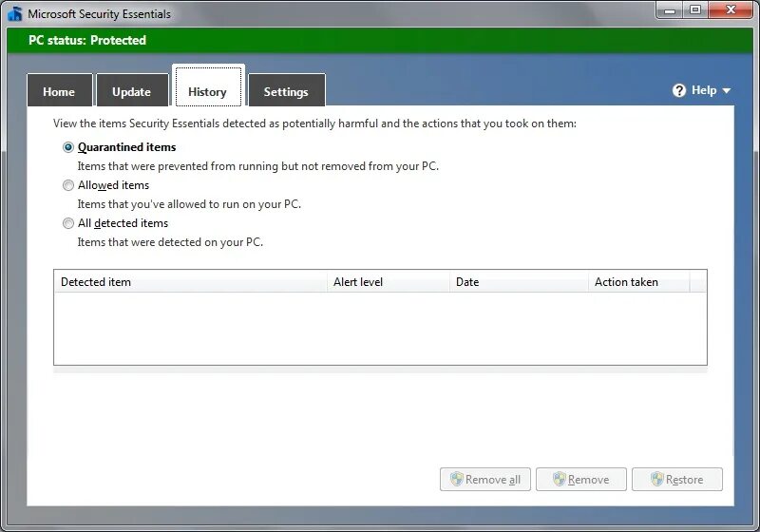Click the Action taken column header
This screenshot has height=532, width=760.
point(638,281)
